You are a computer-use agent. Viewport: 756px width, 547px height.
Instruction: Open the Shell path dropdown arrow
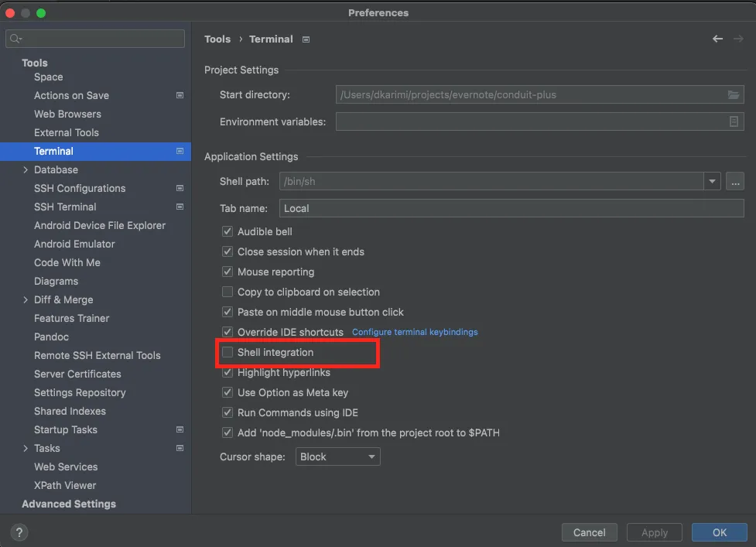click(712, 182)
